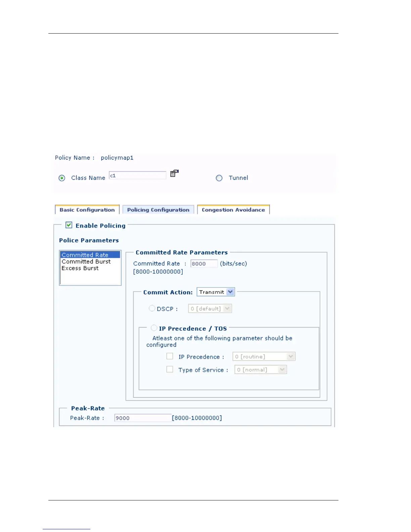Select the Class Name radio button

[62, 178]
